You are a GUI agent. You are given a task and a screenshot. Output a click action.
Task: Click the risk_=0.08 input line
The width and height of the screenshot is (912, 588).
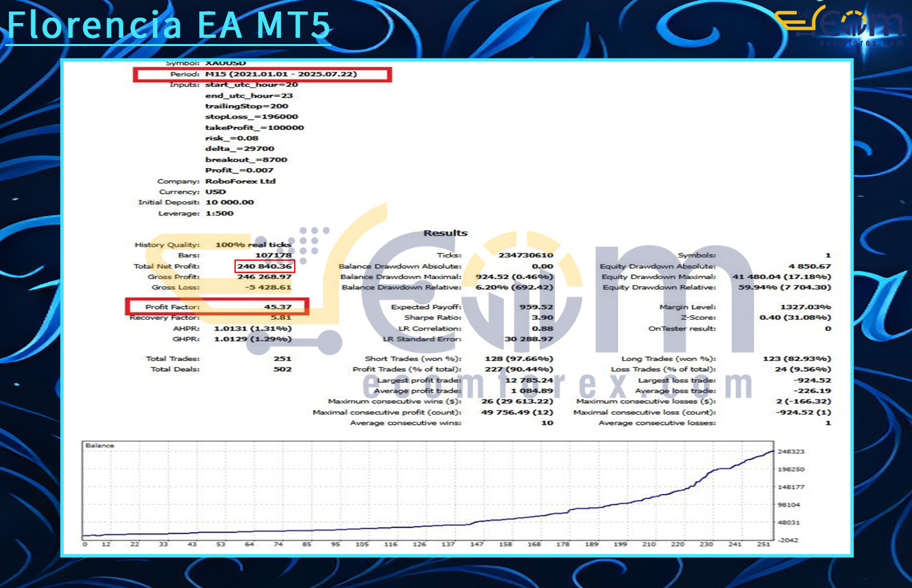point(232,138)
